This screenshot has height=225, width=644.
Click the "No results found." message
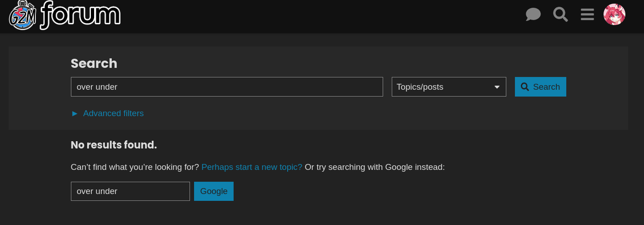coord(114,145)
